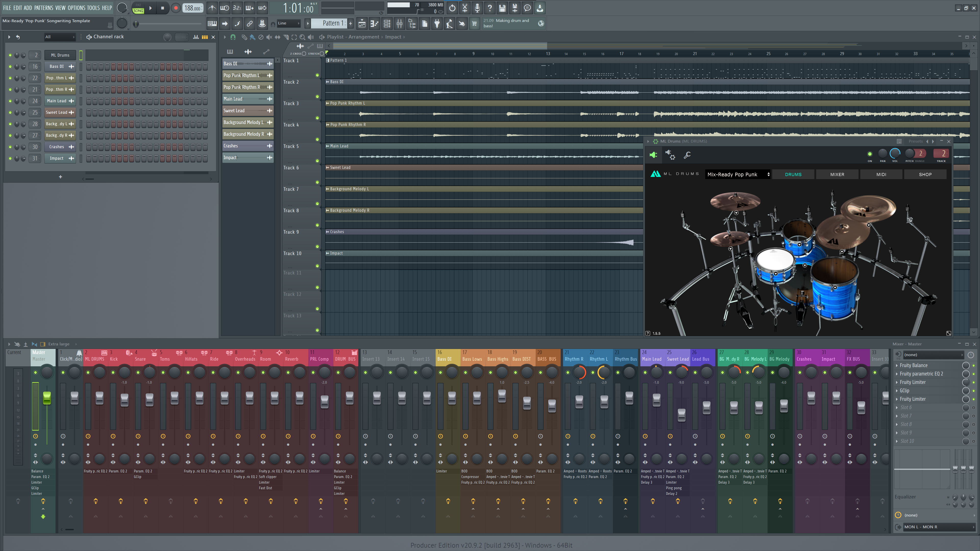Select the Crashes channel button
The height and width of the screenshot is (551, 980).
(x=56, y=147)
